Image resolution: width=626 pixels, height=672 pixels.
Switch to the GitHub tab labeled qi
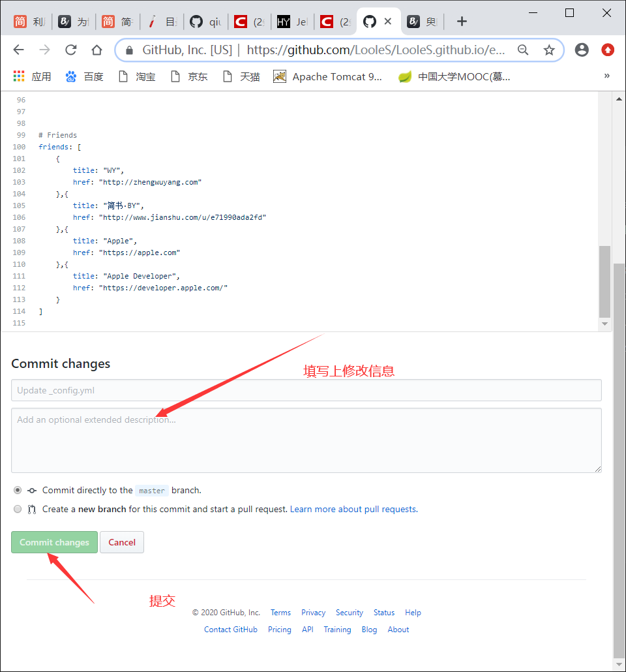[205, 22]
